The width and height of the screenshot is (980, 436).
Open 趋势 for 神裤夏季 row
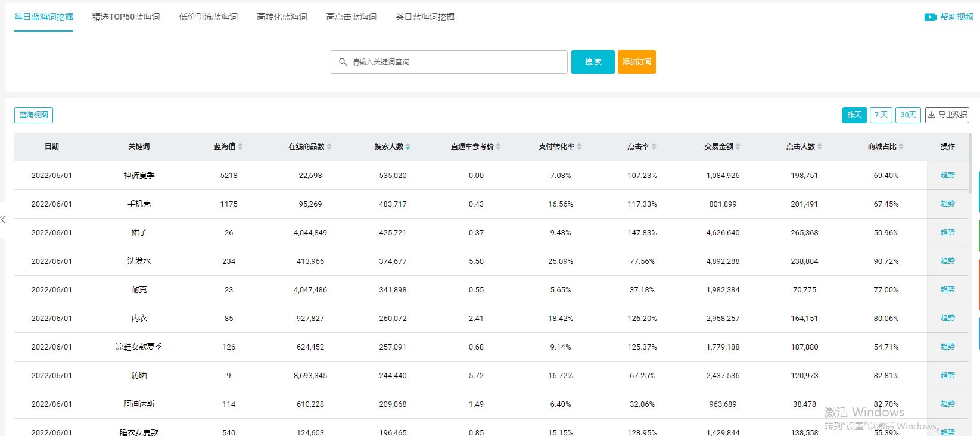[947, 175]
